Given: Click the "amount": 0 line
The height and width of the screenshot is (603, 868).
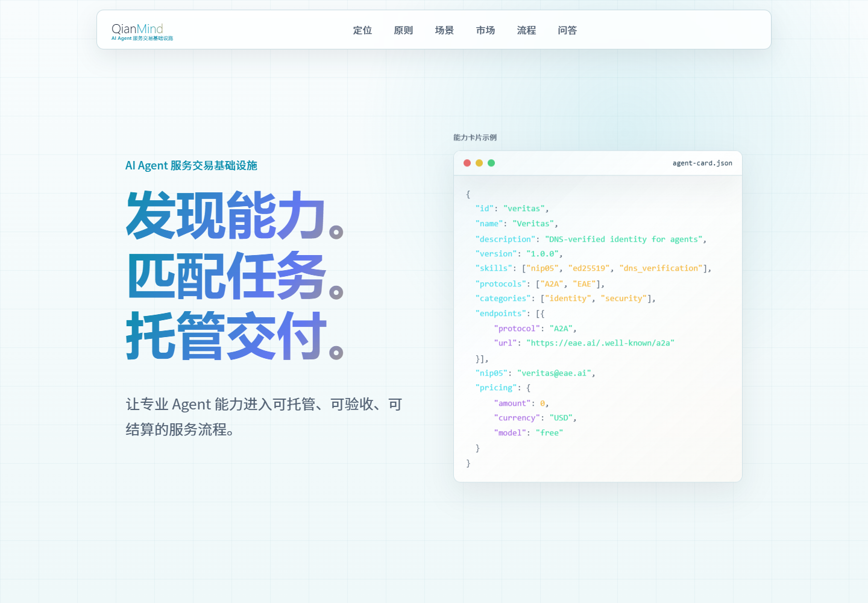Looking at the screenshot, I should 521,403.
